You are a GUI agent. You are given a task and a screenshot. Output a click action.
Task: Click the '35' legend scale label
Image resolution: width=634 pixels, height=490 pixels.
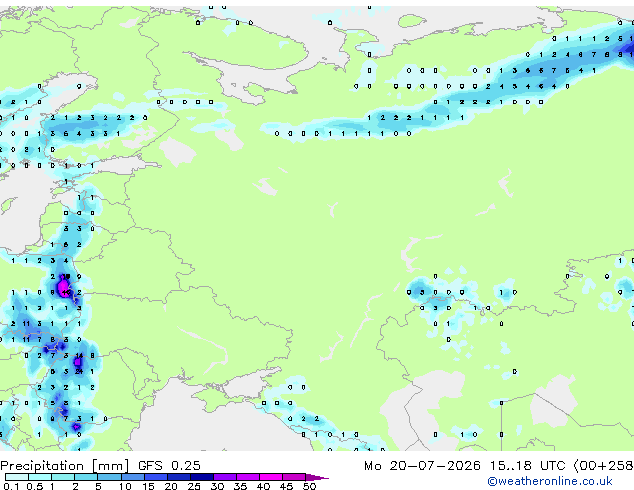[x=240, y=486]
